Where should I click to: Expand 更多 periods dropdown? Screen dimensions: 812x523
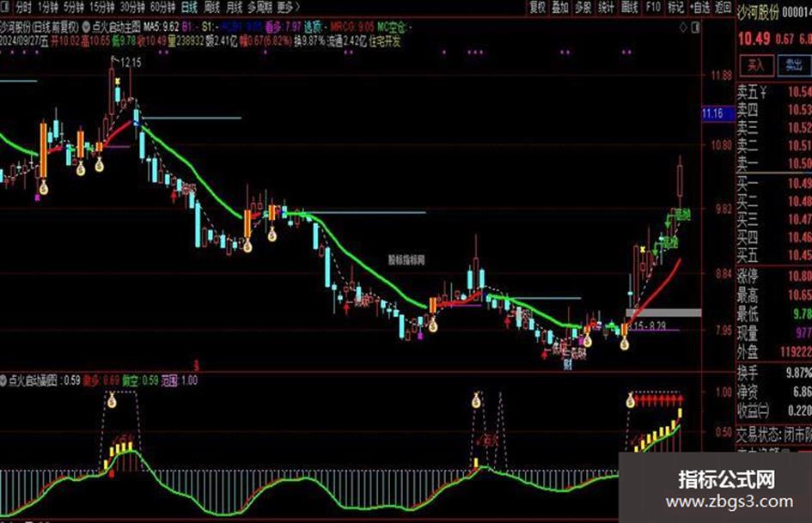click(288, 7)
